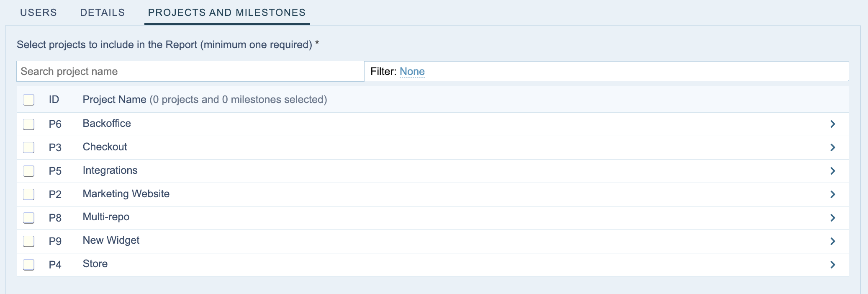Enable the Integrations P5 checkbox
This screenshot has width=868, height=294.
click(29, 171)
